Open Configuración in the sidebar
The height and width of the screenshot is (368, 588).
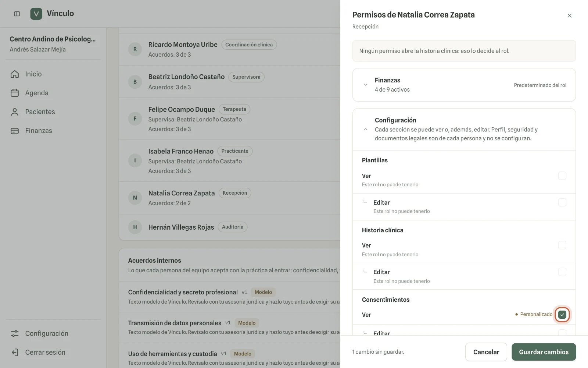pos(53,333)
